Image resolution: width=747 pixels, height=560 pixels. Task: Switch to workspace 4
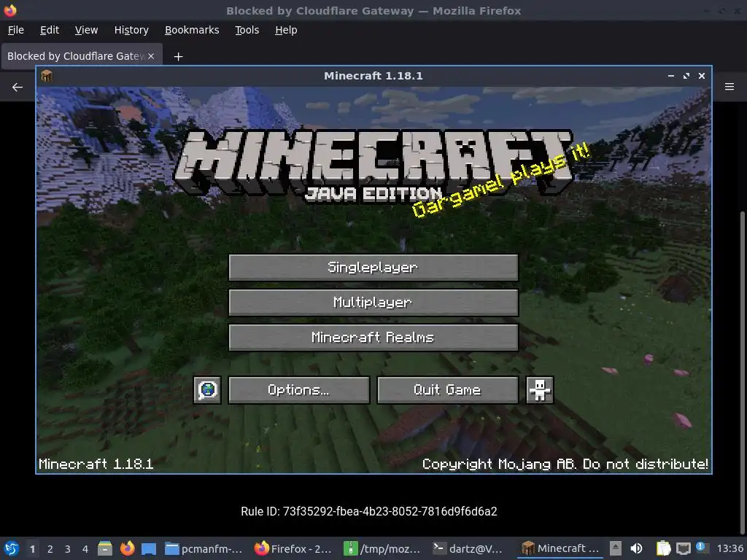coord(85,549)
